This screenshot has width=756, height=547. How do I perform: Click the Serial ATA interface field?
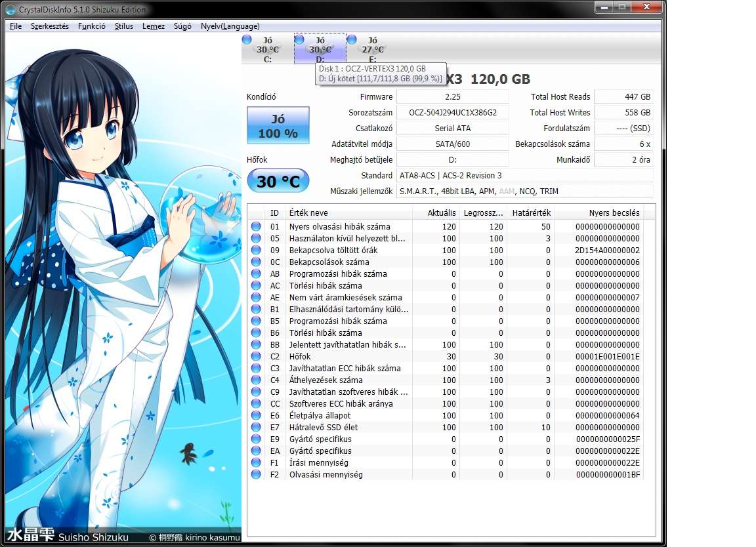(453, 128)
